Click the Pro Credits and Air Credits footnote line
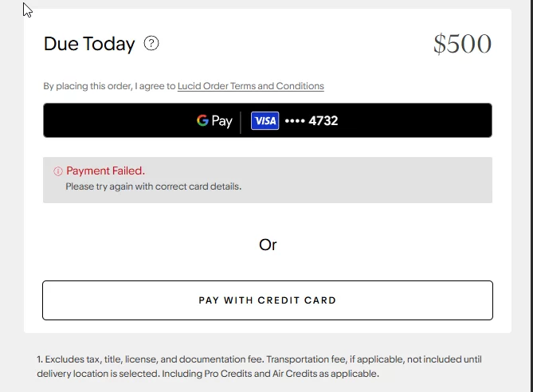This screenshot has width=533, height=392. pyautogui.click(x=208, y=374)
